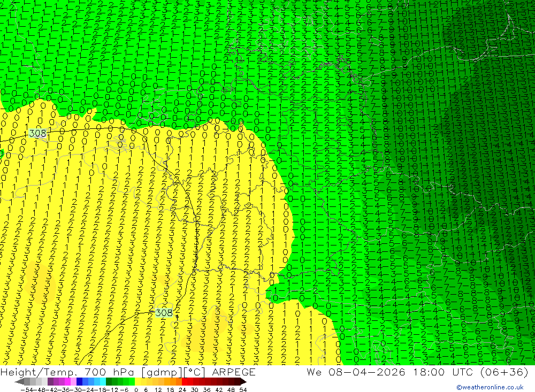
Task: Click the "We 08-04-2026" forecast date text
Action: [x=356, y=372]
